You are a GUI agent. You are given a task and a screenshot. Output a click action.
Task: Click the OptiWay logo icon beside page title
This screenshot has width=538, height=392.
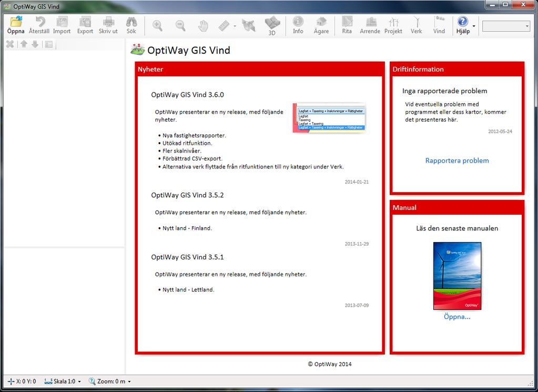tap(138, 50)
